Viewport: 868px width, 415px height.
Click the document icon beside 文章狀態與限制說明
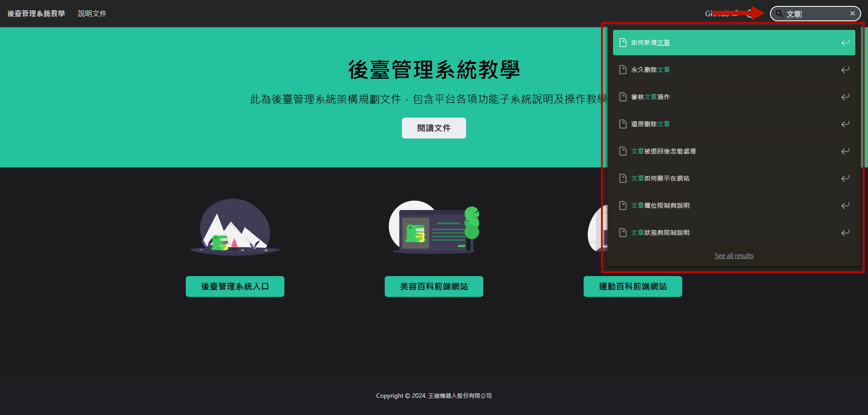coord(623,233)
